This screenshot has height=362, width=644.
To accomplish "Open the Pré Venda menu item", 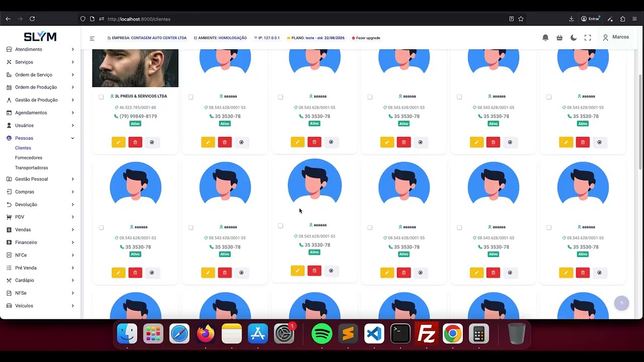I will point(40,268).
